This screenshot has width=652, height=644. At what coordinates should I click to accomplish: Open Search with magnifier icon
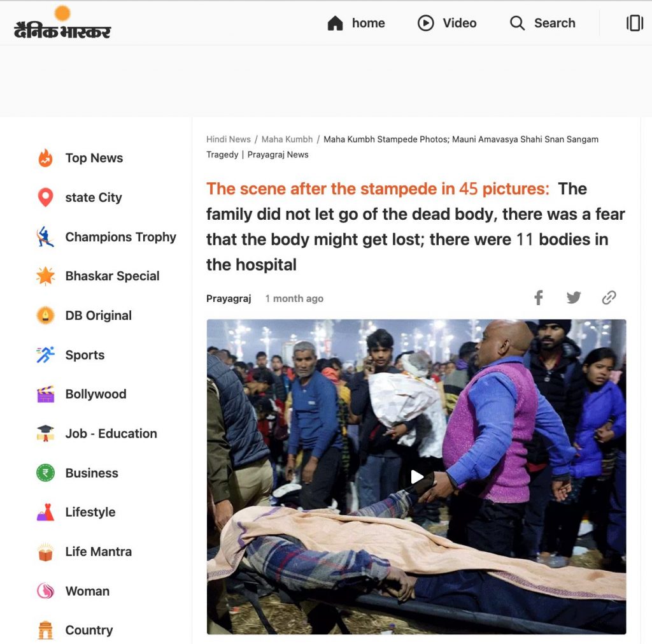point(542,23)
